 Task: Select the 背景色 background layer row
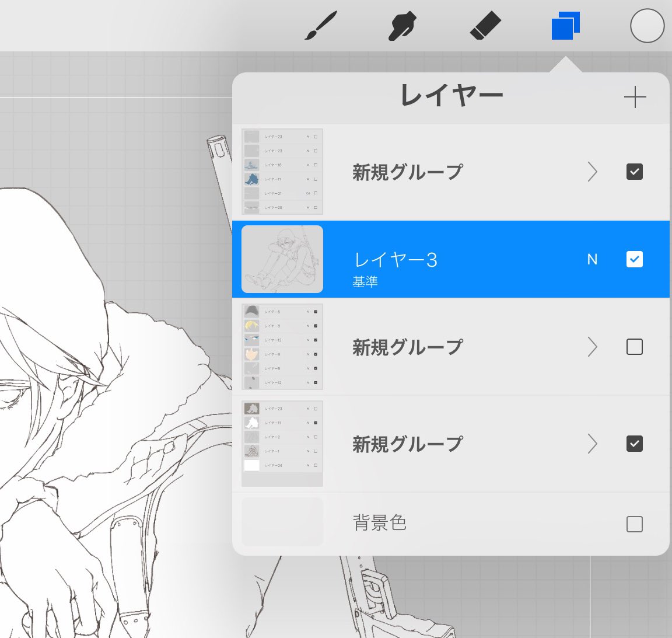pyautogui.click(x=379, y=523)
